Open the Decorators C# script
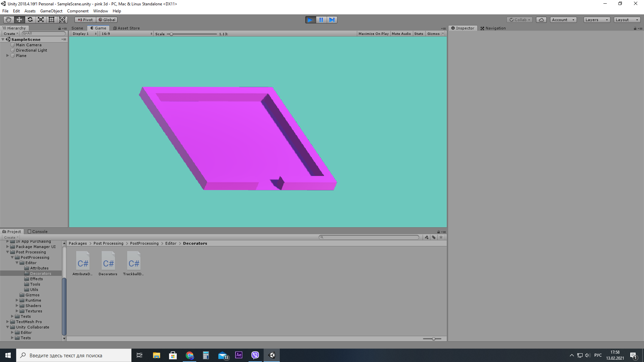Image resolution: width=644 pixels, height=362 pixels. pos(108,263)
